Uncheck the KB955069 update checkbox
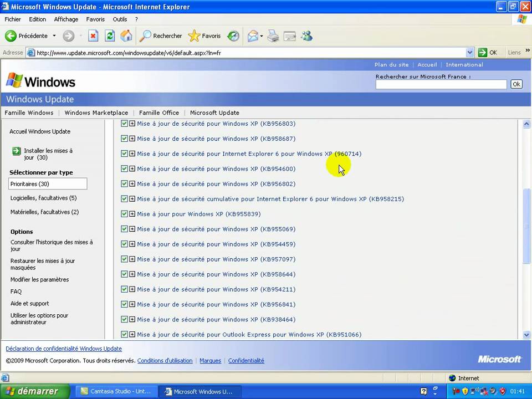 pyautogui.click(x=124, y=229)
